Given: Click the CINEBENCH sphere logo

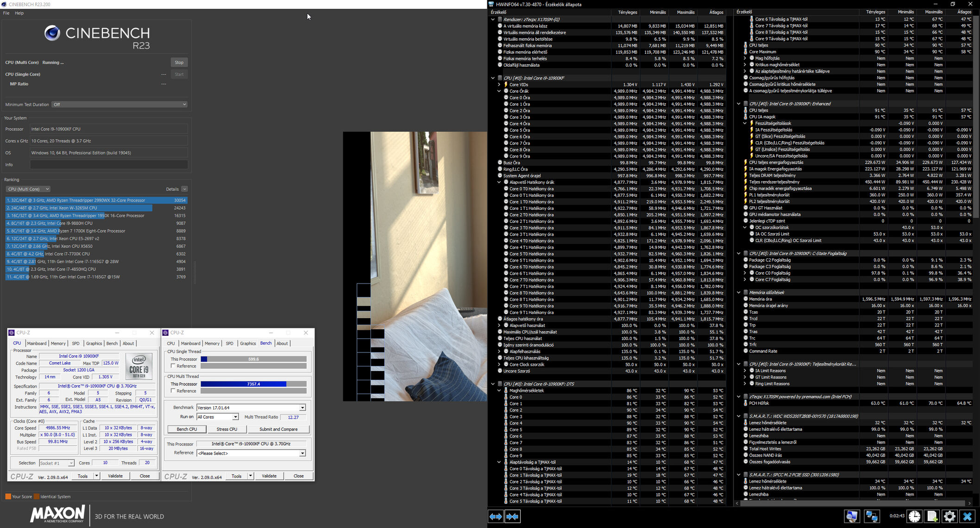Looking at the screenshot, I should pos(52,33).
